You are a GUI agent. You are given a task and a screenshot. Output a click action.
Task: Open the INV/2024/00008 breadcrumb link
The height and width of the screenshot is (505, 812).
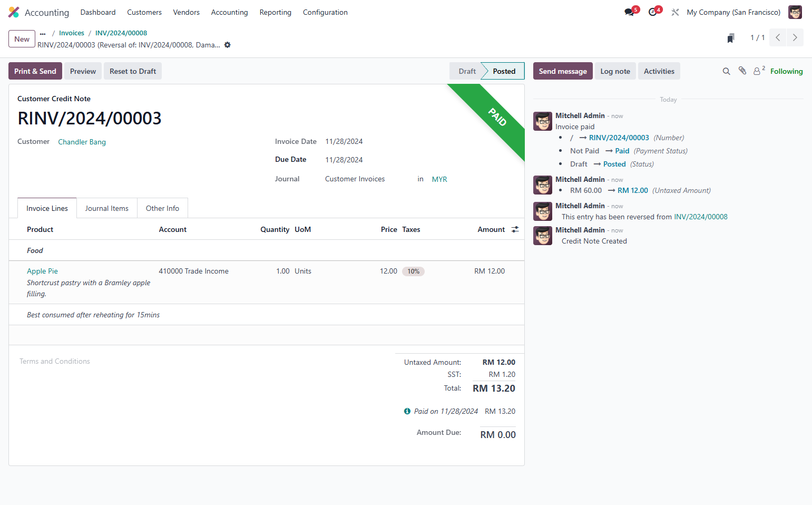pyautogui.click(x=121, y=33)
